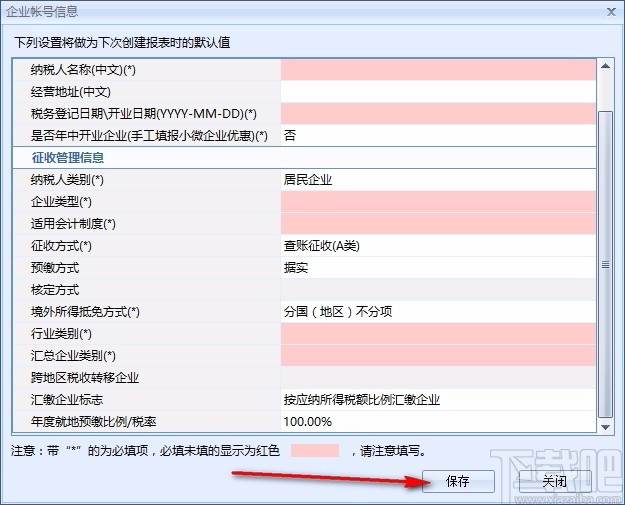Image resolution: width=625 pixels, height=505 pixels.
Task: Click the 企业类型(*) label
Action: (x=61, y=202)
